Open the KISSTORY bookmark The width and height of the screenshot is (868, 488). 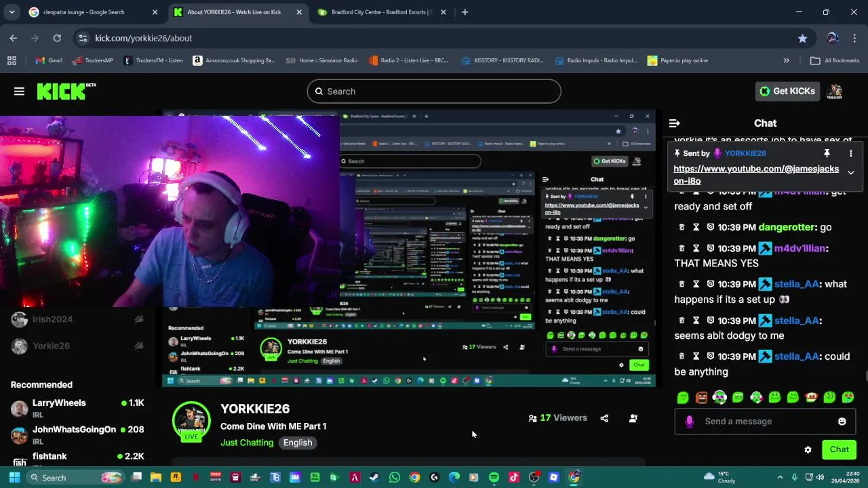pyautogui.click(x=502, y=60)
